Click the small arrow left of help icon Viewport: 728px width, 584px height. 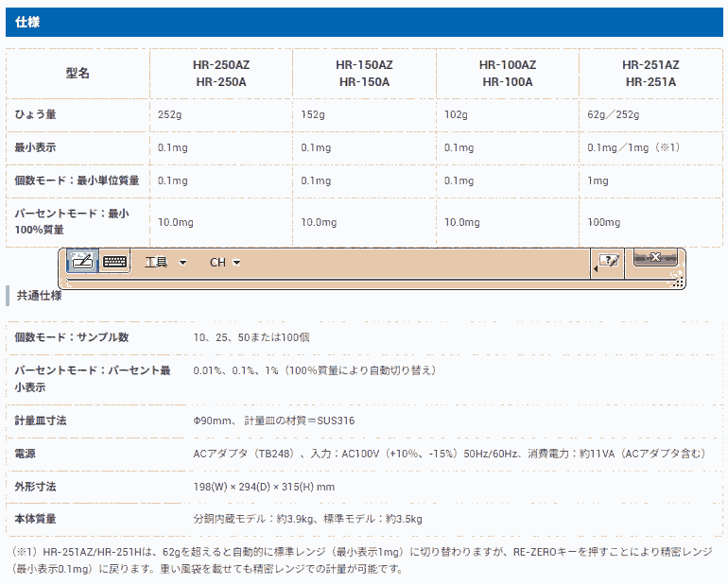pyautogui.click(x=595, y=270)
